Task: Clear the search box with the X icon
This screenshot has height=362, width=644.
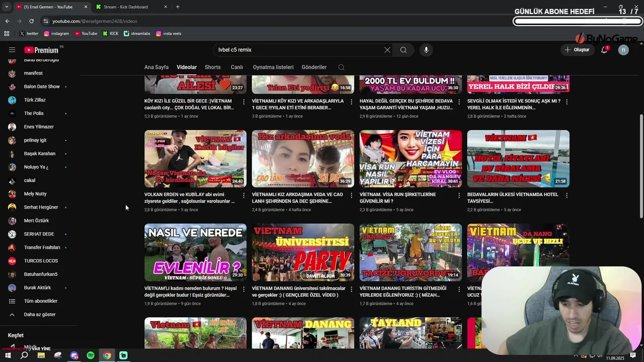Action: pos(387,50)
